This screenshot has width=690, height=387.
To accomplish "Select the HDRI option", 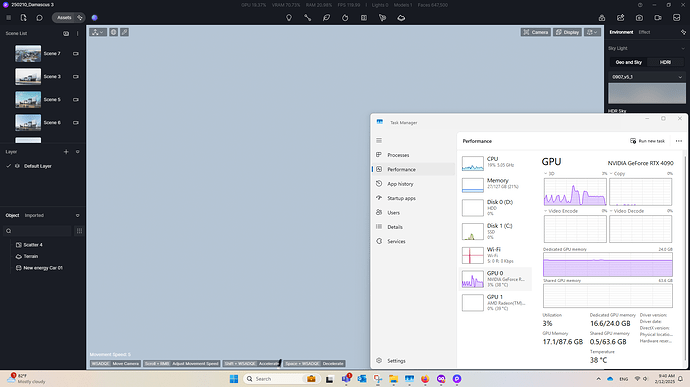I will [x=665, y=62].
